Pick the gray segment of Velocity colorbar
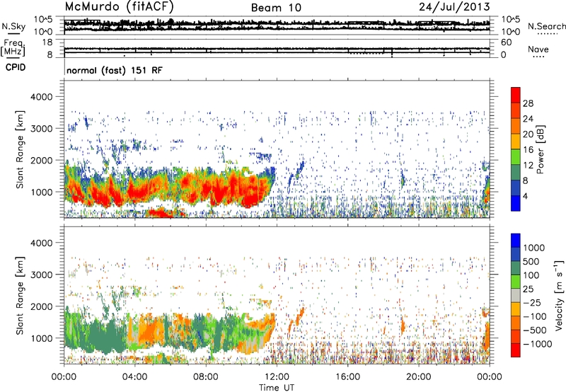This screenshot has width=566, height=392. click(x=516, y=296)
